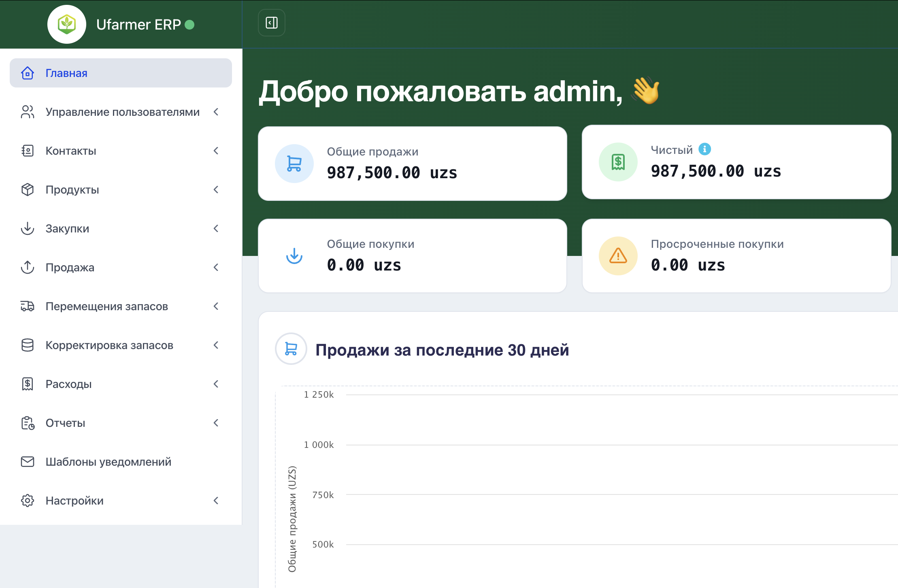This screenshot has height=588, width=898.
Task: Open the Главная page link
Action: pos(66,73)
